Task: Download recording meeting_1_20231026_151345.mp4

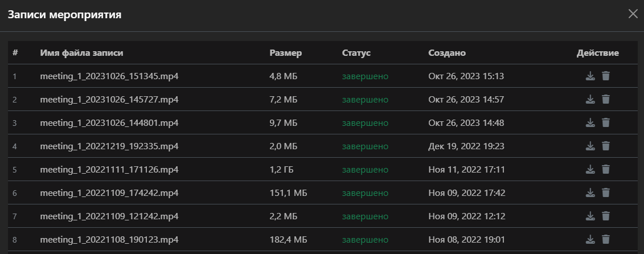Action: [x=590, y=76]
